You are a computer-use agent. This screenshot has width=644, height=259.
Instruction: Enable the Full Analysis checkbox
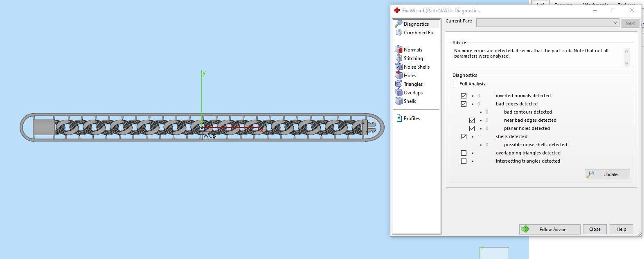click(455, 84)
